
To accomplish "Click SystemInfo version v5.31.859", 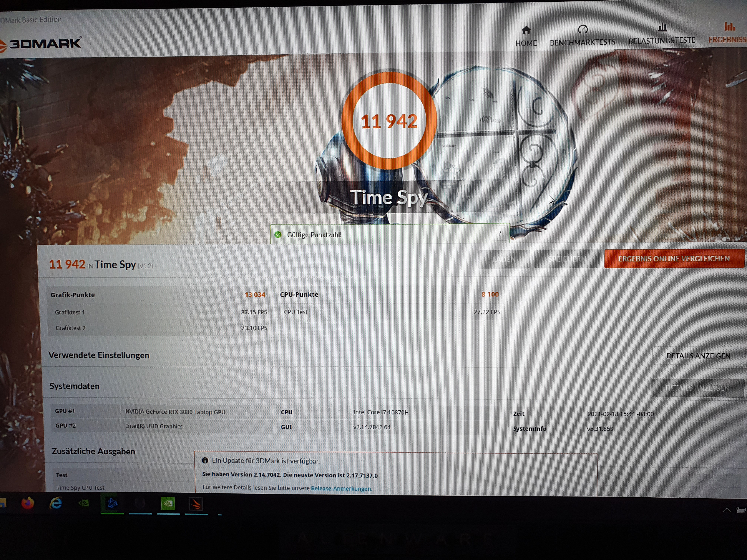I will (x=600, y=429).
